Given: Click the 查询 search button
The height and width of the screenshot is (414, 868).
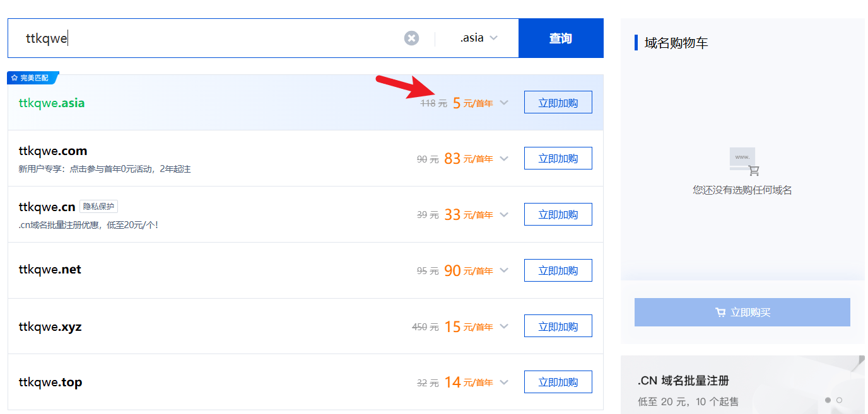Looking at the screenshot, I should (560, 38).
